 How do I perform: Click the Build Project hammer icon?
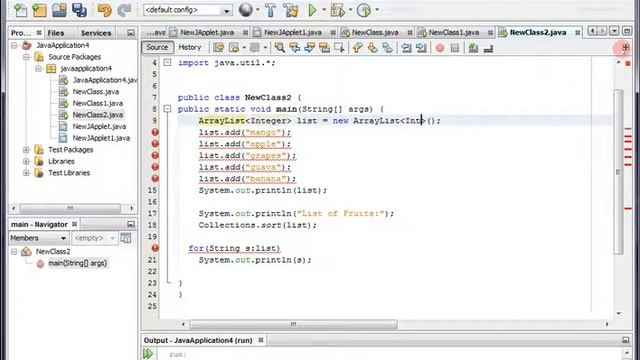(271, 10)
